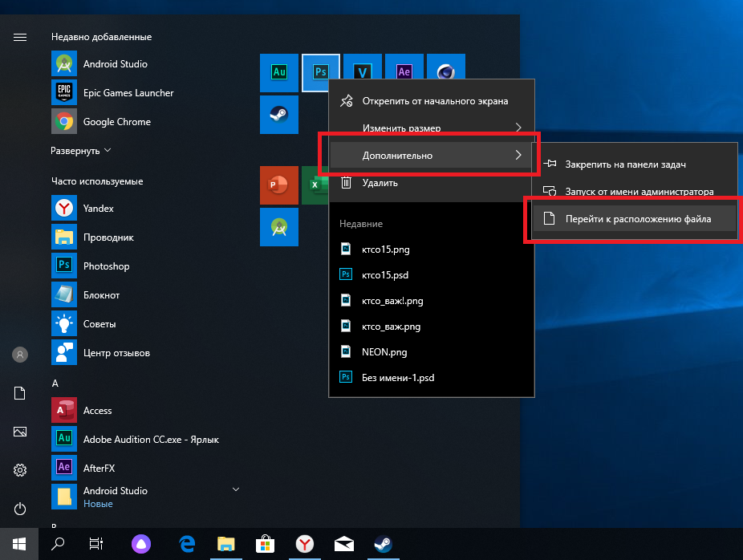743x560 pixels.
Task: Jump to apps via letter A header
Action: (x=55, y=383)
